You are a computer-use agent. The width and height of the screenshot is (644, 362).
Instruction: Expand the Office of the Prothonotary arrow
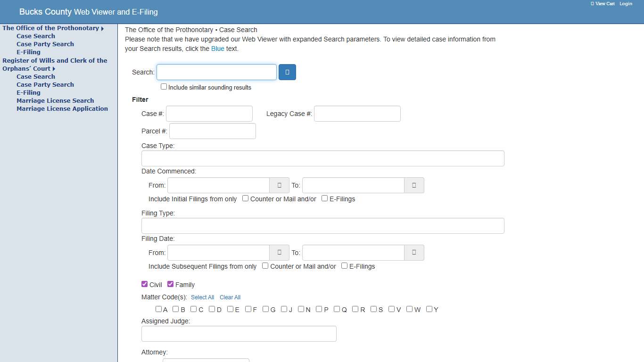coord(102,28)
